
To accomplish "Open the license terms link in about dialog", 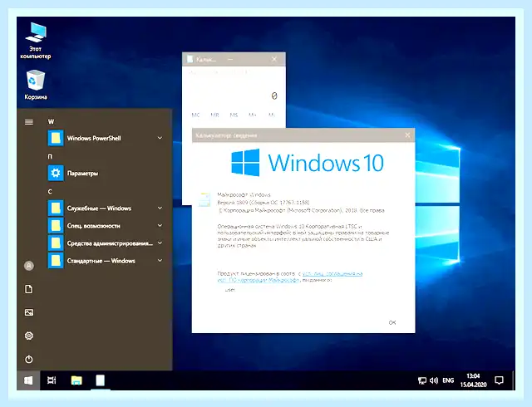I will point(290,277).
